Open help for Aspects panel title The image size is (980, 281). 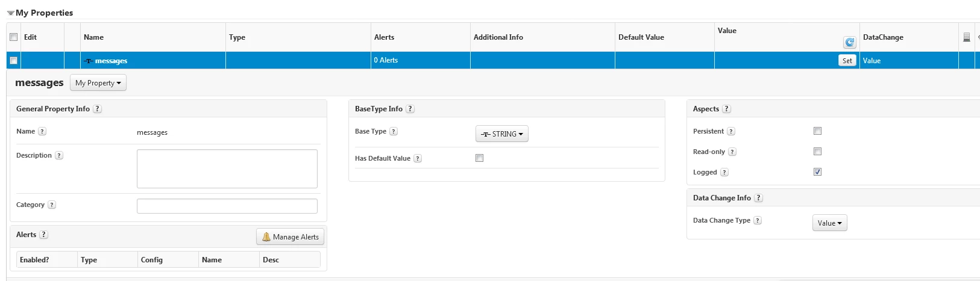click(x=726, y=109)
